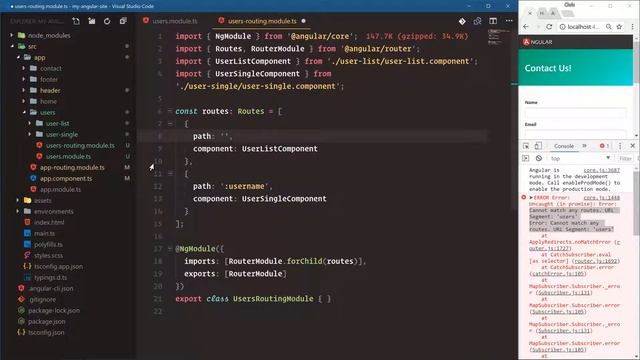This screenshot has width=640, height=360.
Task: Open app.component.ts in the Explorer
Action: [66, 178]
